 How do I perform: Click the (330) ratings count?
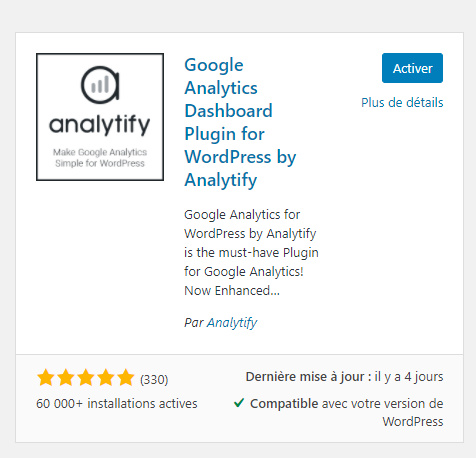[x=154, y=380]
